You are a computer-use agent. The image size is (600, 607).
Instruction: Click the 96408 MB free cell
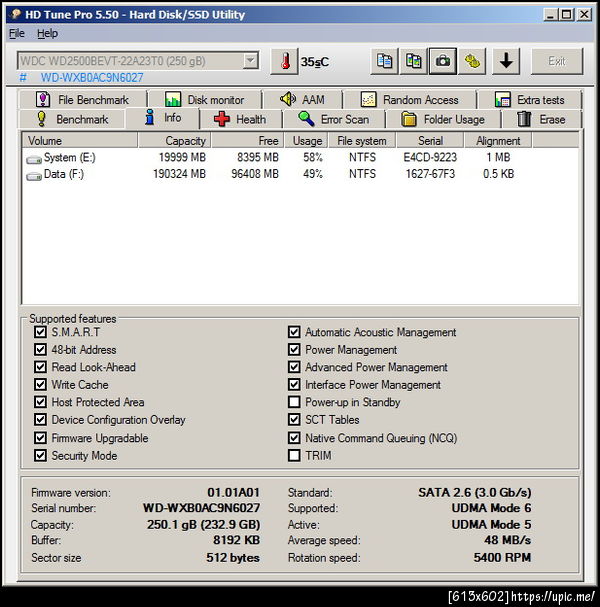click(255, 174)
